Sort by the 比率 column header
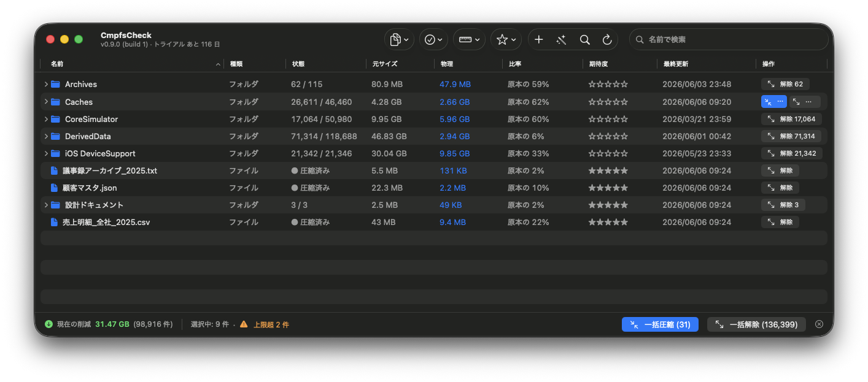 [x=542, y=64]
